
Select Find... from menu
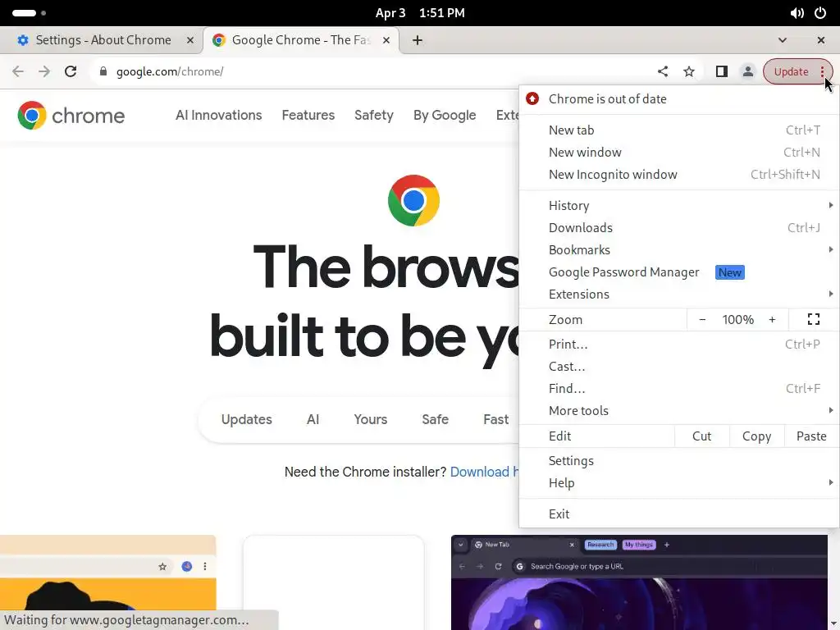click(x=678, y=388)
